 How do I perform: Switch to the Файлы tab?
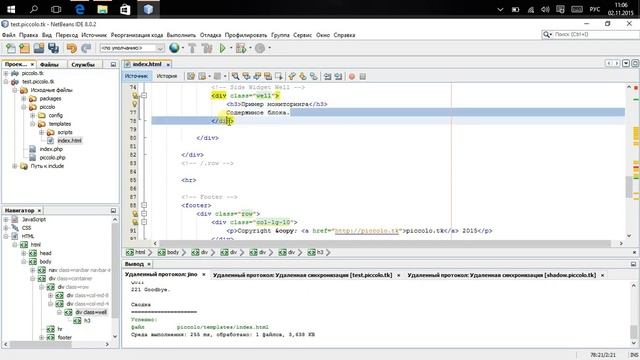tap(49, 64)
